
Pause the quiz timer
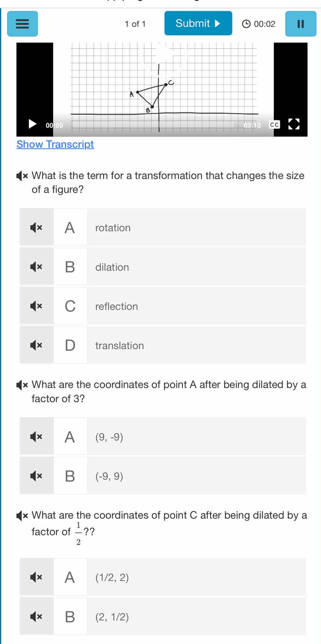click(301, 24)
